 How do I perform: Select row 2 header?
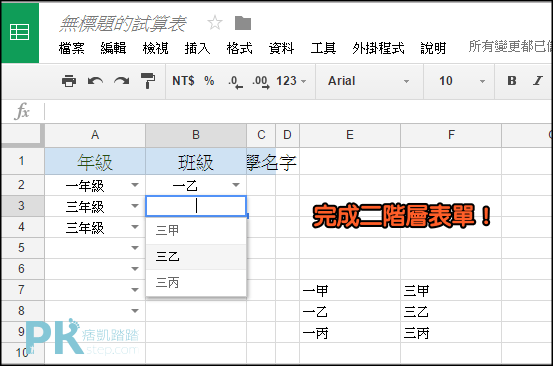pyautogui.click(x=22, y=185)
